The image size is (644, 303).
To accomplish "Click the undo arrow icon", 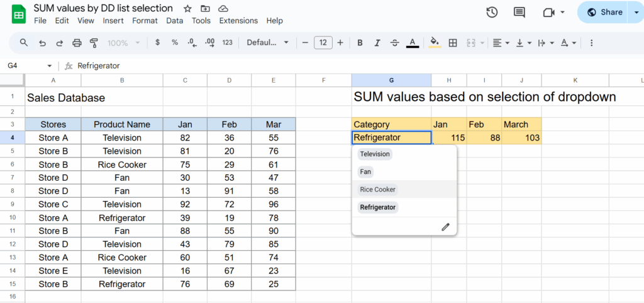I will pos(42,43).
